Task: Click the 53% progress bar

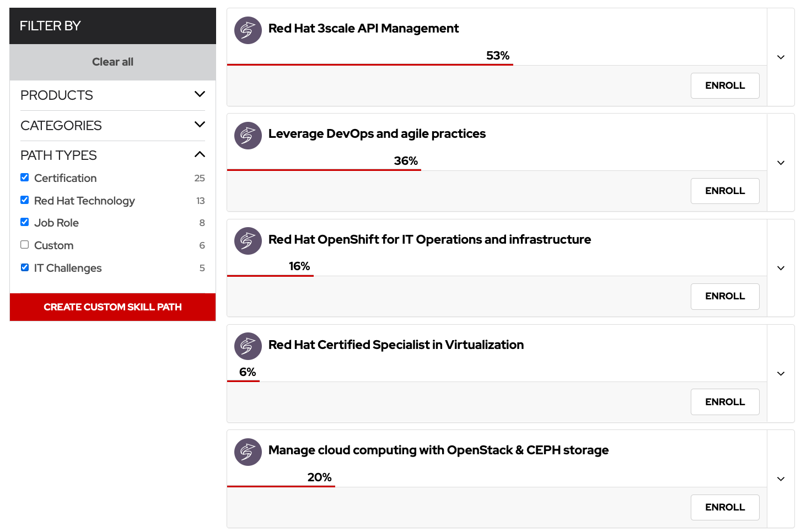Action: [x=370, y=63]
